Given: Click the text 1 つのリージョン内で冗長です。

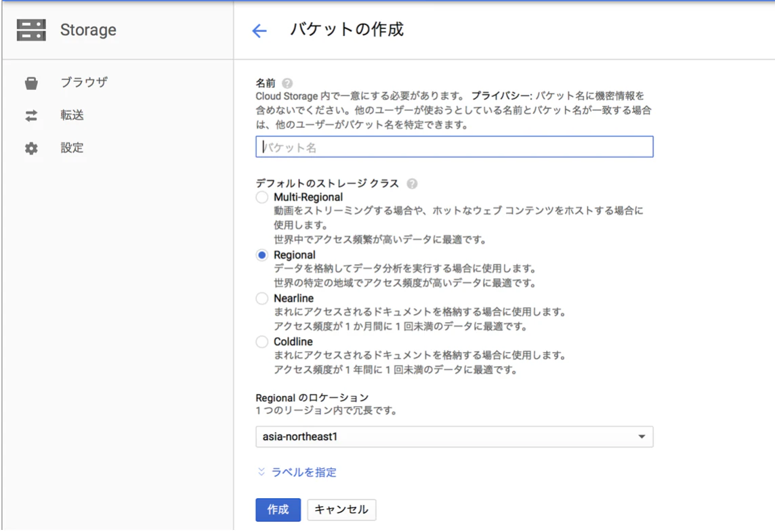Looking at the screenshot, I should pyautogui.click(x=327, y=411).
